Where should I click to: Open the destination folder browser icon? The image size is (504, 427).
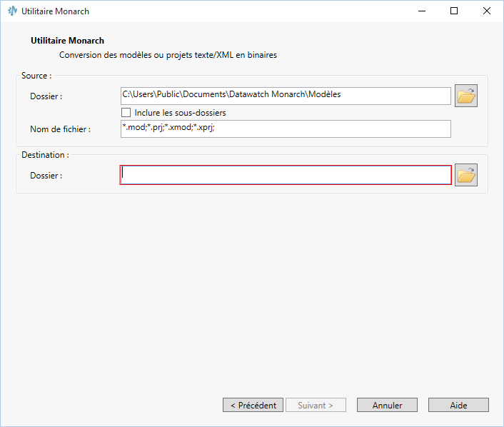tap(465, 175)
